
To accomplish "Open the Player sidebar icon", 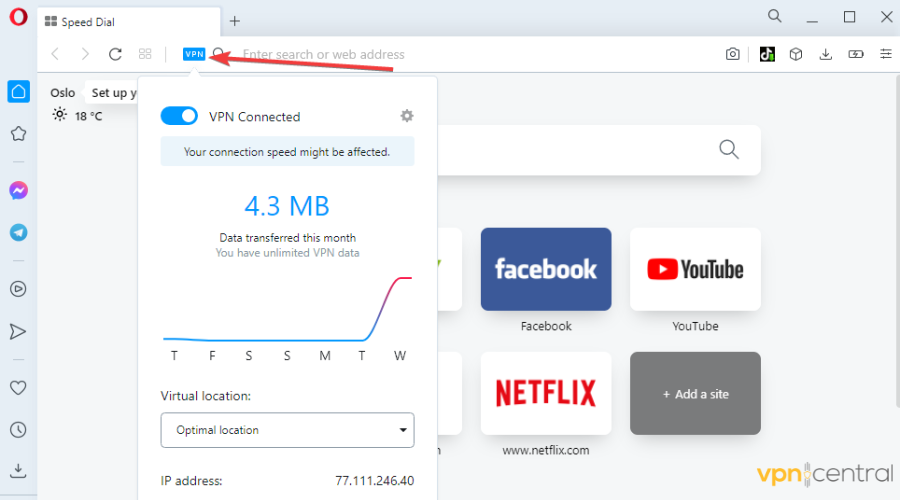I will tap(18, 289).
